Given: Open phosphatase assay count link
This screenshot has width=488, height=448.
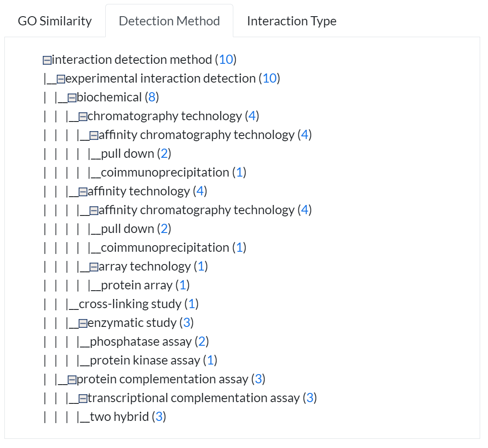Looking at the screenshot, I should pos(201,341).
